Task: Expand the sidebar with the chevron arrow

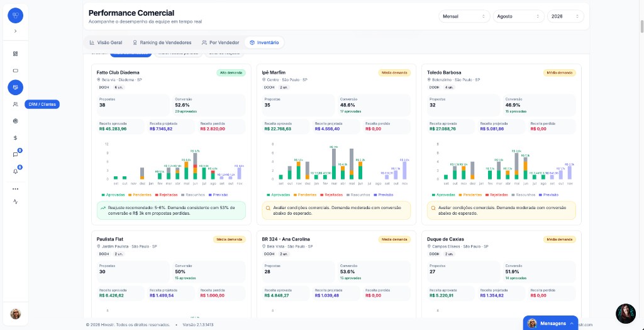Action: pos(16,31)
